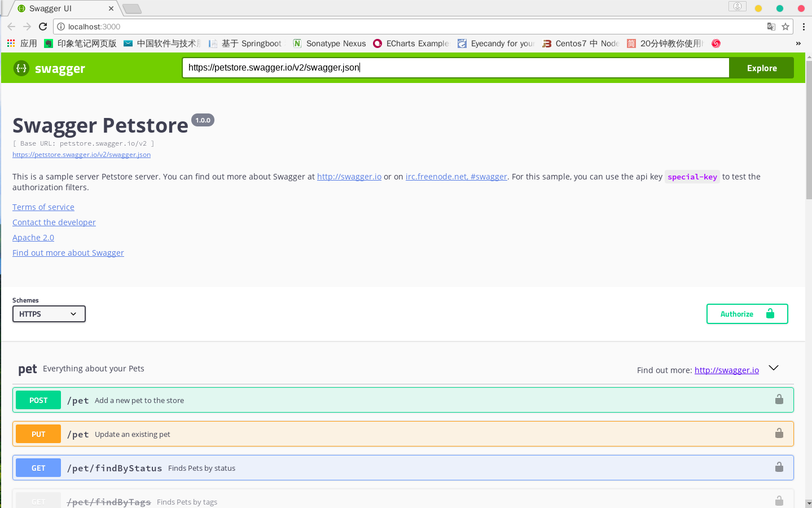This screenshot has width=812, height=508.
Task: Open the Apache 2.0 license link
Action: coord(33,238)
